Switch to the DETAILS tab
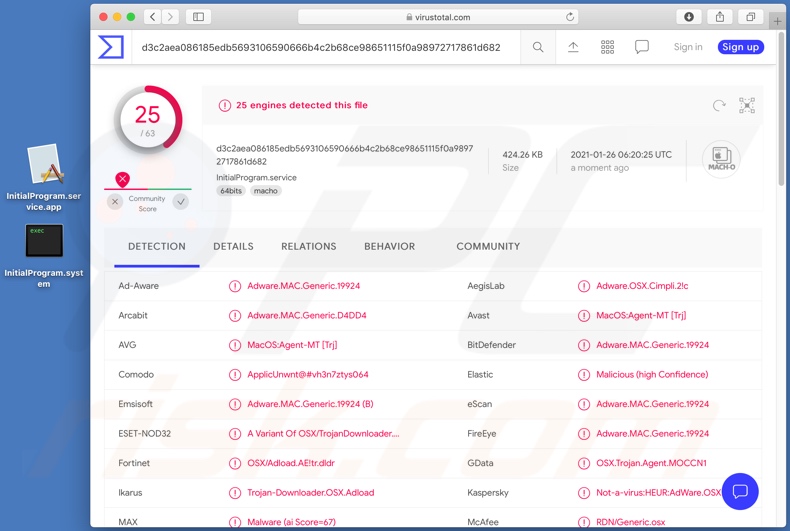 point(233,246)
